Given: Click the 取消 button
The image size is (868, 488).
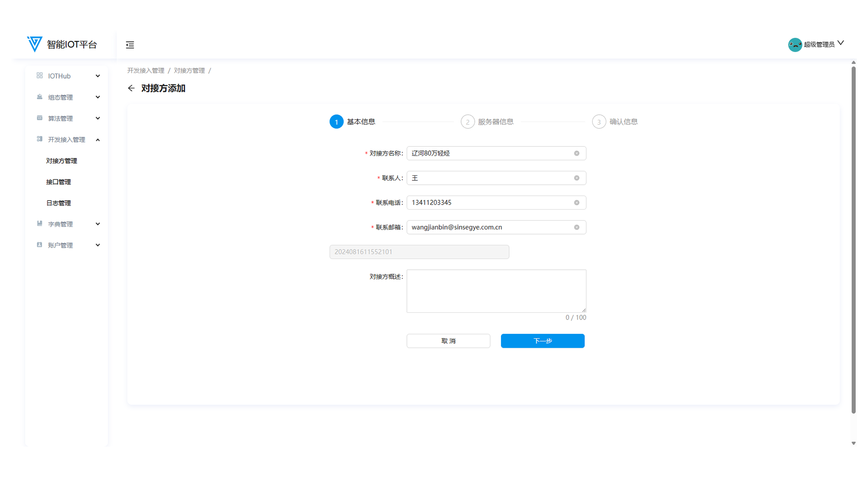Looking at the screenshot, I should [x=448, y=341].
